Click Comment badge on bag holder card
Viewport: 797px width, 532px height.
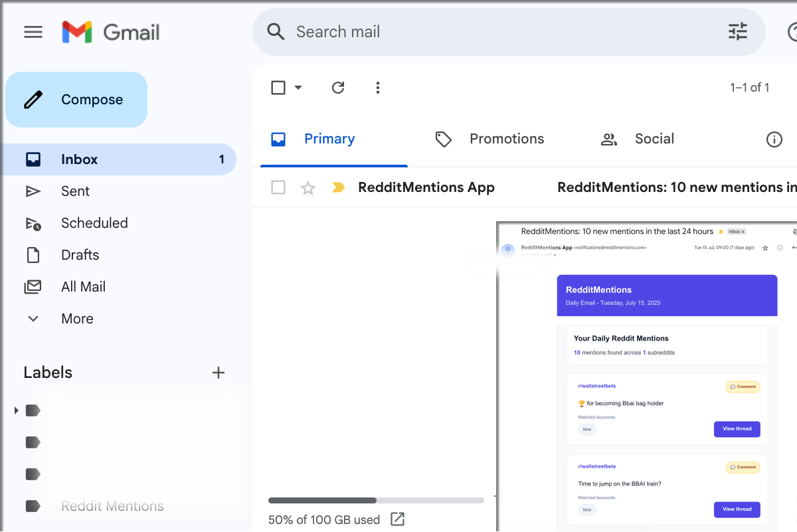point(743,387)
